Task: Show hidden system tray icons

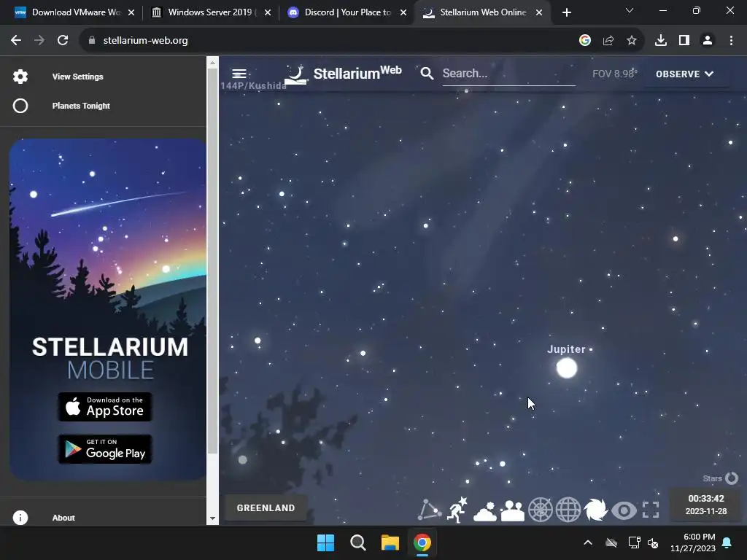Action: tap(588, 542)
